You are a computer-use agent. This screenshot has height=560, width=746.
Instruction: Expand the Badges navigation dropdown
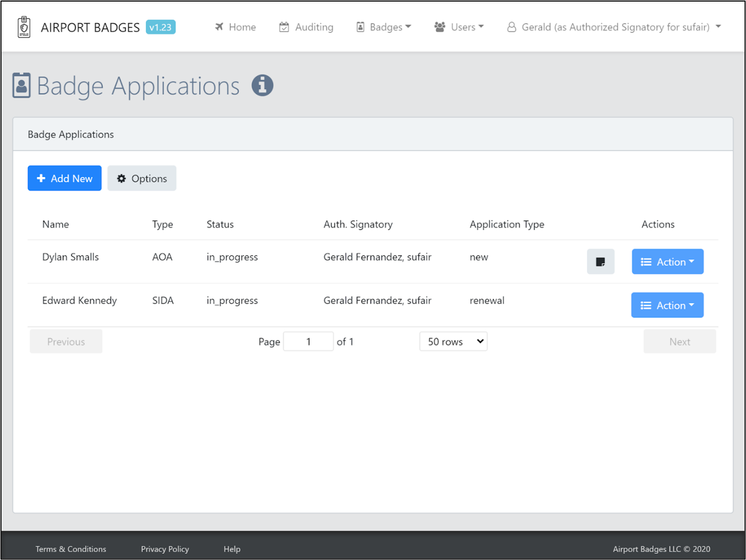383,27
